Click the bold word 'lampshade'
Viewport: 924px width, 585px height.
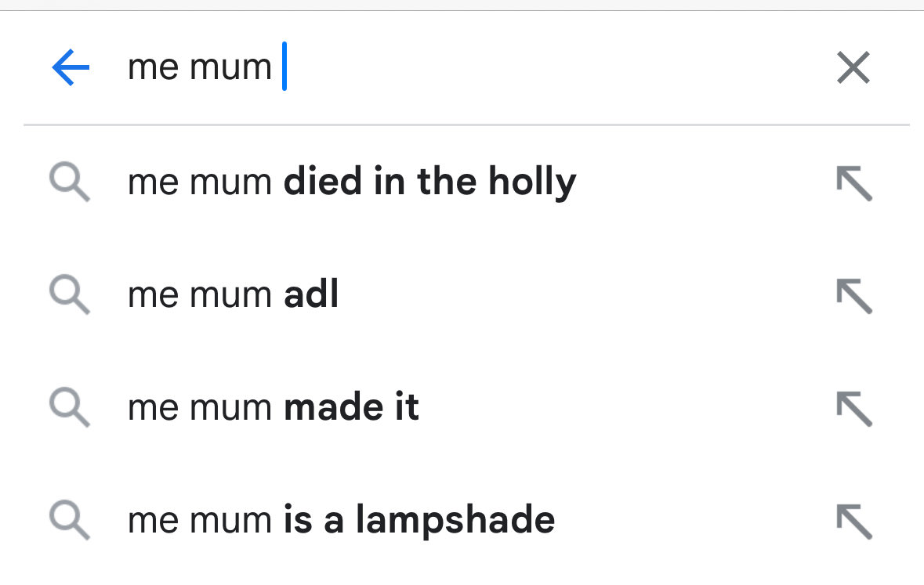click(455, 521)
